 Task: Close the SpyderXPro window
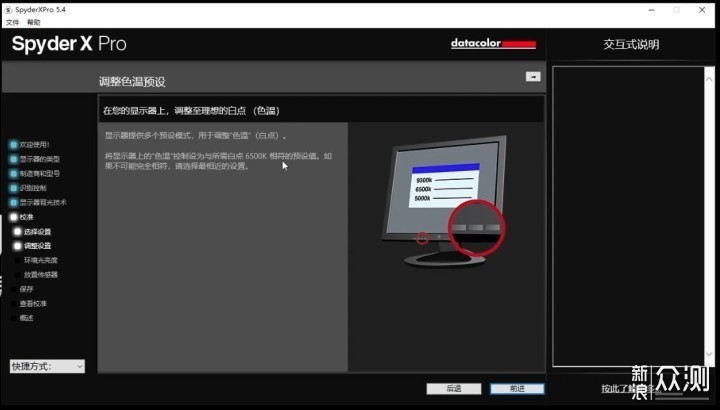point(702,10)
